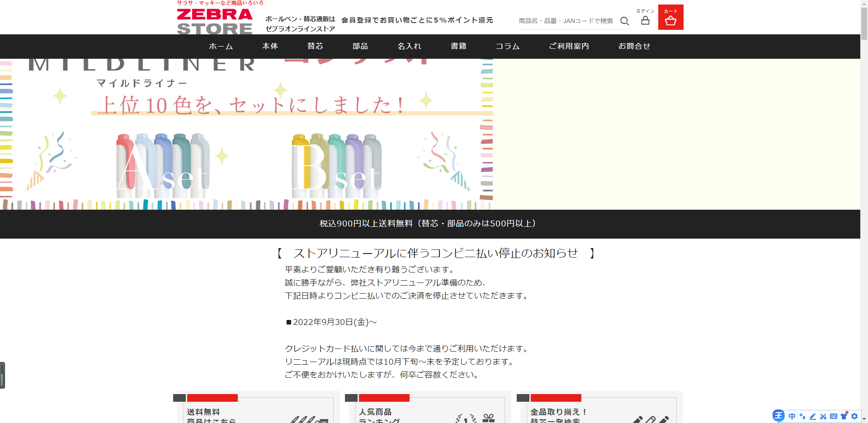Image resolution: width=868 pixels, height=423 pixels.
Task: Open the IME settings gear icon
Action: pos(854,416)
